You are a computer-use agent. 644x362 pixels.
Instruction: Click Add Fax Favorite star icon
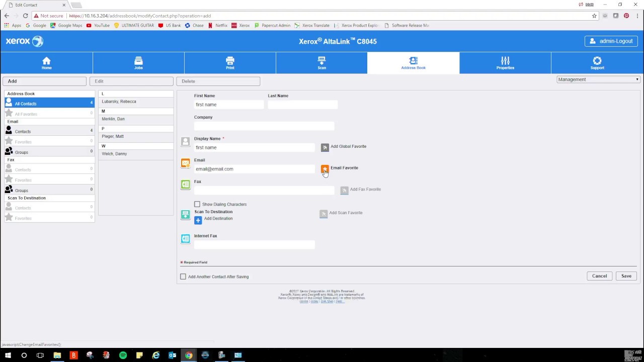[x=344, y=190]
